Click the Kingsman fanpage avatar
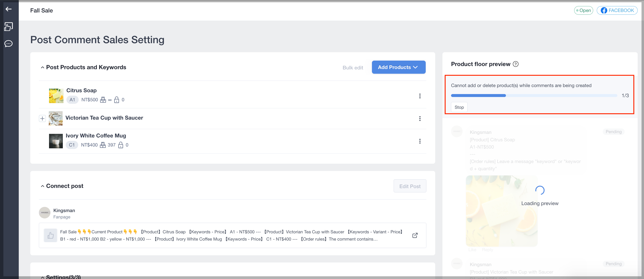Viewport: 644px width, 279px height. [45, 213]
